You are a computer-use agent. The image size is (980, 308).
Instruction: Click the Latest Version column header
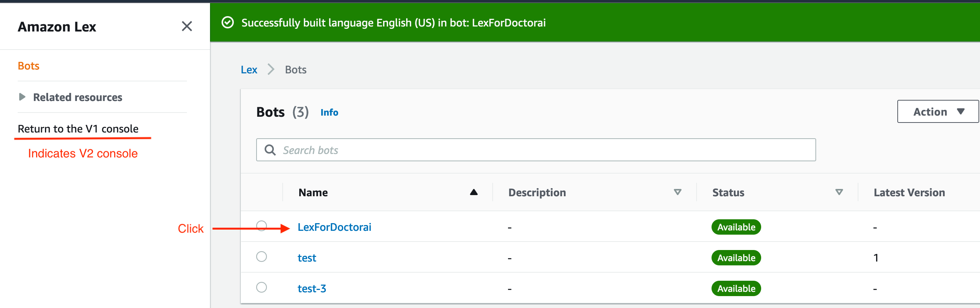click(x=909, y=192)
